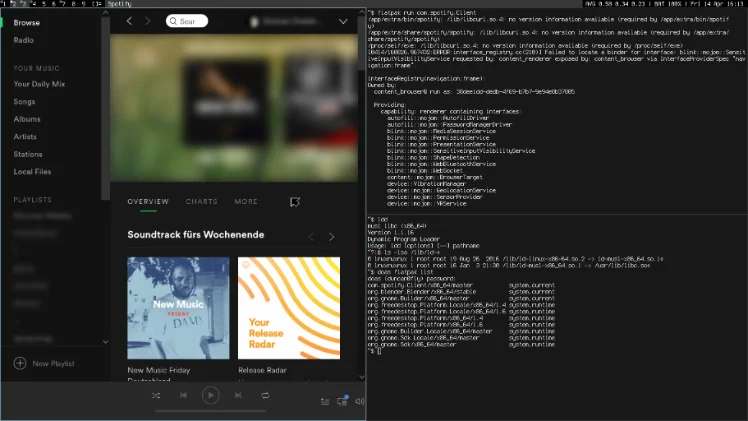The height and width of the screenshot is (421, 748).
Task: Click the sidebar vertical scrollbar
Action: [105, 107]
